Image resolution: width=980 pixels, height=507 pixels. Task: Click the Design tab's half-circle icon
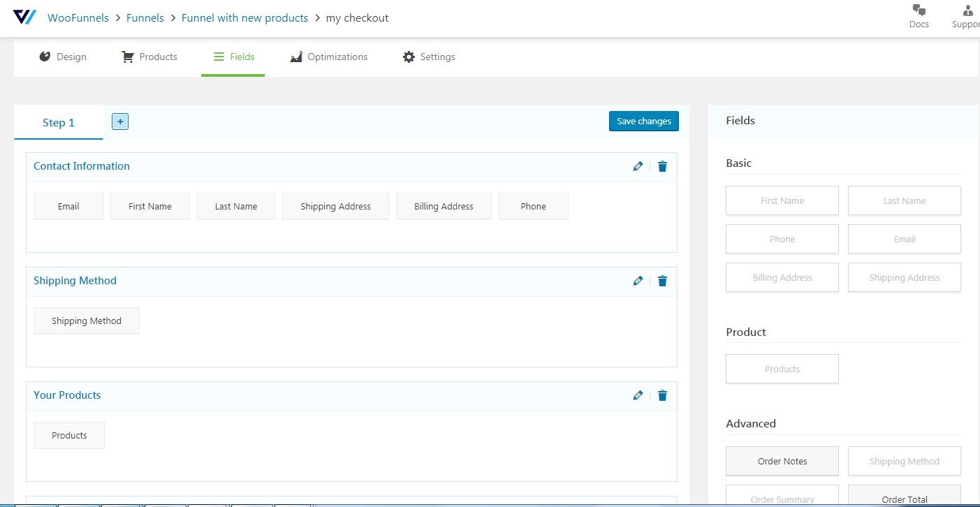45,57
